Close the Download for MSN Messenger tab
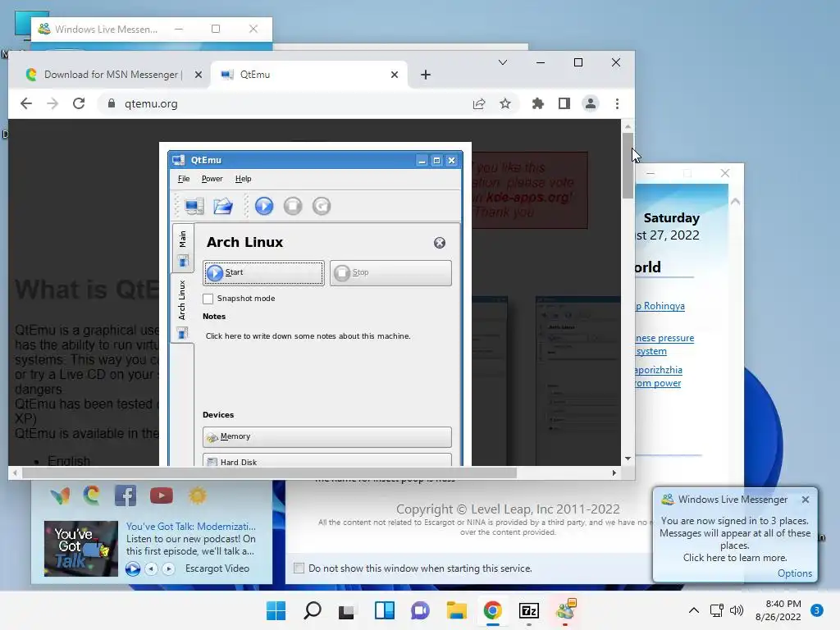The height and width of the screenshot is (630, 840). point(199,75)
